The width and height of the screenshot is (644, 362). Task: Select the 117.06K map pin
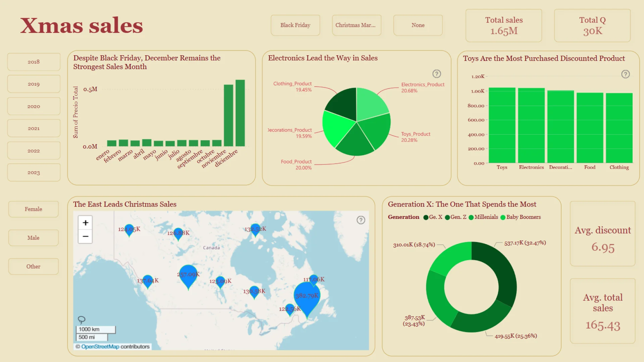click(314, 280)
